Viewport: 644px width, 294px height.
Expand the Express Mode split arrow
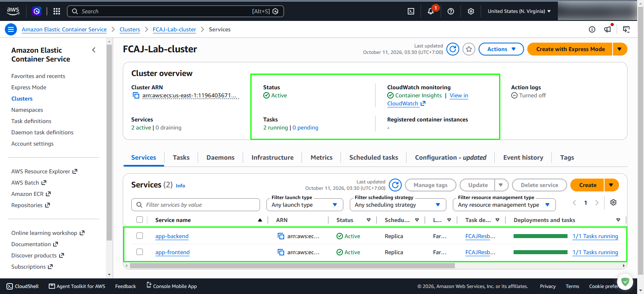620,49
